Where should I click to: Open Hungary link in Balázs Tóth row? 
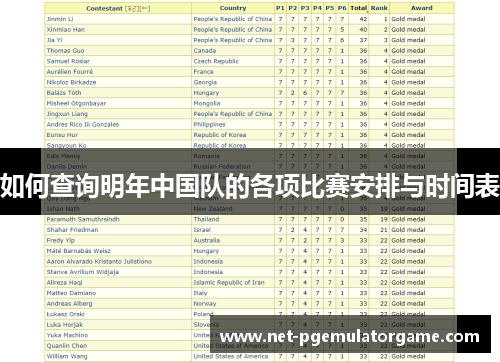[206, 93]
